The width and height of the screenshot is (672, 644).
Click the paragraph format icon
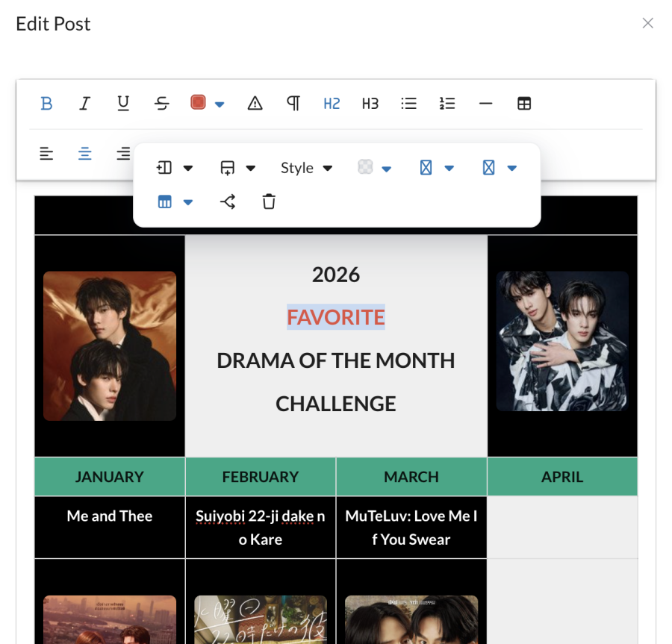click(x=293, y=104)
